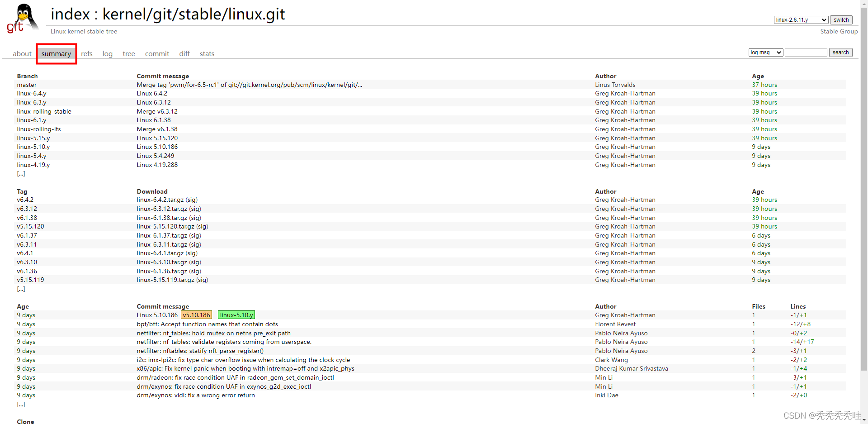Open the x86/apic kernel panic fix commit
The width and height of the screenshot is (868, 424).
245,369
